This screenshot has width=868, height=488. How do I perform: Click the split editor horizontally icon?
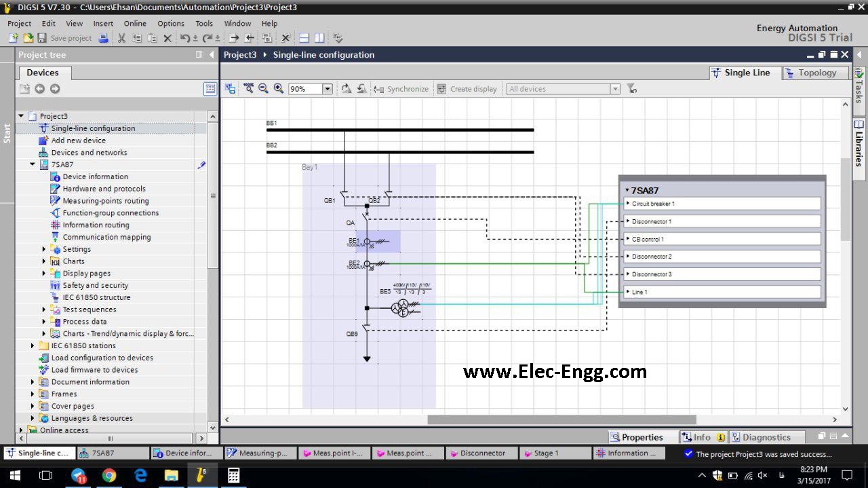[x=304, y=38]
